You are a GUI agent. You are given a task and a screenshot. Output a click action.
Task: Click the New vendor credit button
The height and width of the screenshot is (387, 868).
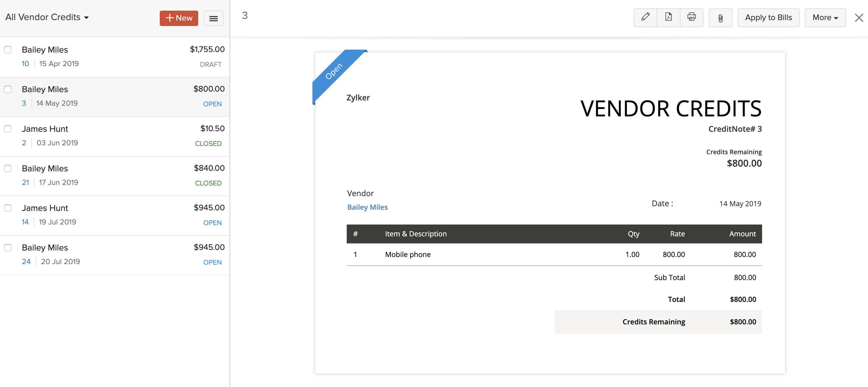pyautogui.click(x=179, y=18)
